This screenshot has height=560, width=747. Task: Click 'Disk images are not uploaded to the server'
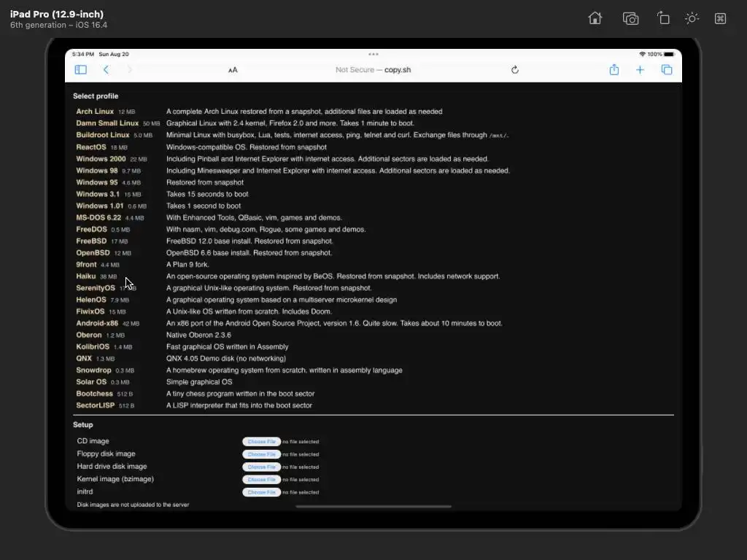click(133, 505)
